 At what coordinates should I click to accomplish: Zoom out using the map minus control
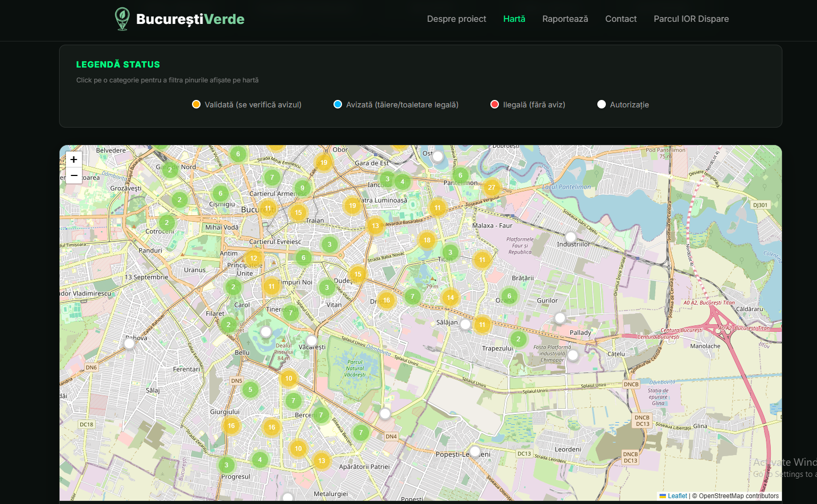(73, 175)
